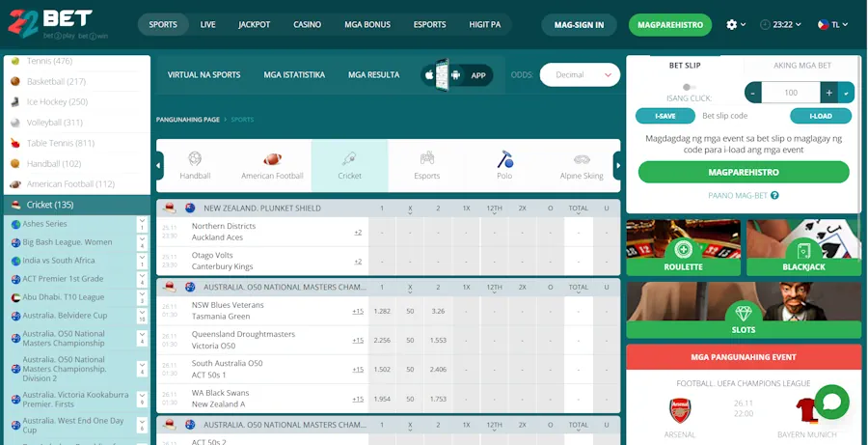Select the American Football carousel icon
This screenshot has height=445, width=868.
[272, 166]
